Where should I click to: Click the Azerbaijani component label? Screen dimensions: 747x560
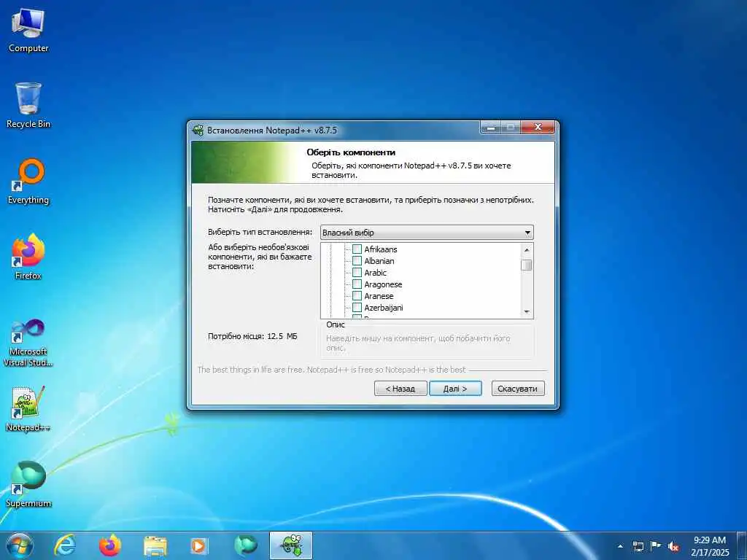384,308
